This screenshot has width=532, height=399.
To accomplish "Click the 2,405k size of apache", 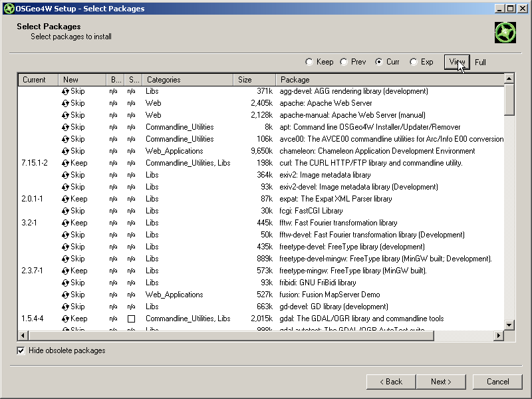I will click(x=261, y=103).
